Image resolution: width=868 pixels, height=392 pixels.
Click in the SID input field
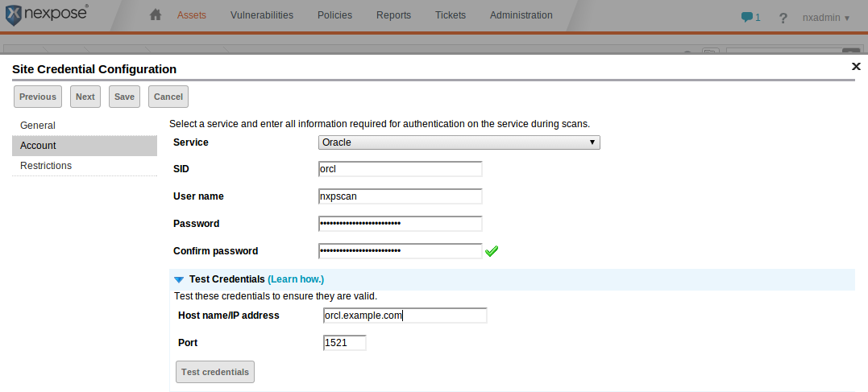click(400, 169)
